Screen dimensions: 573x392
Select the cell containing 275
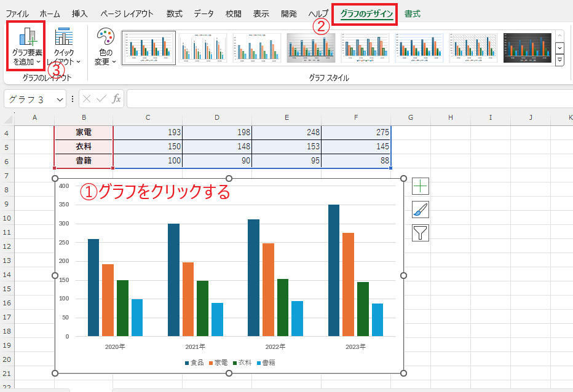tap(356, 132)
